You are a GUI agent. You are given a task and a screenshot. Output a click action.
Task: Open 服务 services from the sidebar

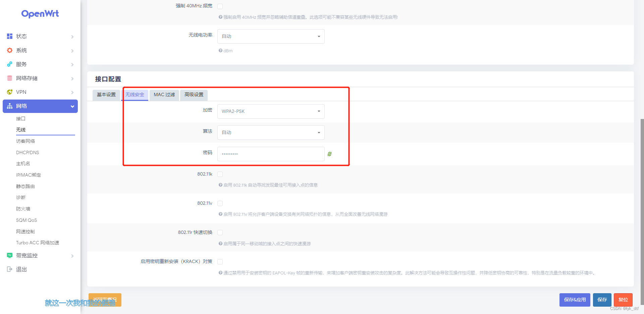[x=9, y=64]
